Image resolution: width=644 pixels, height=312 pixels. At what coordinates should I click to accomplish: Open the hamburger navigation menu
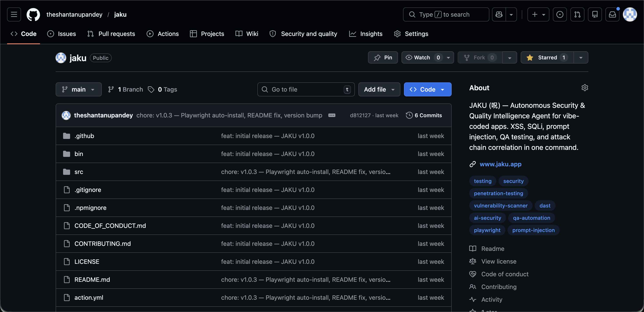[14, 14]
